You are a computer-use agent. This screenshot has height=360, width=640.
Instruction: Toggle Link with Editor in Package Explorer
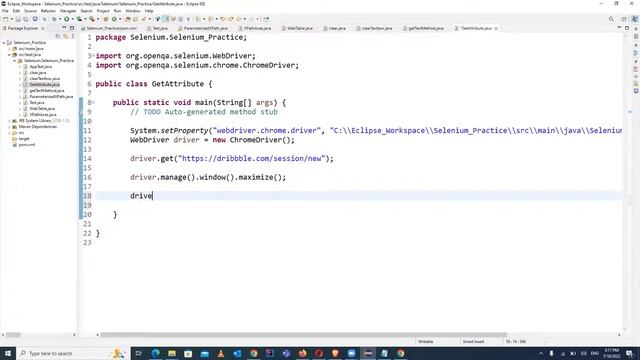(x=65, y=36)
